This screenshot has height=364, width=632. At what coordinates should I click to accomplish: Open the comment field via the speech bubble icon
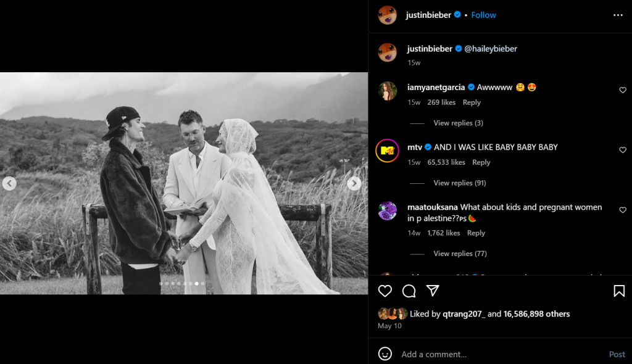click(x=408, y=291)
